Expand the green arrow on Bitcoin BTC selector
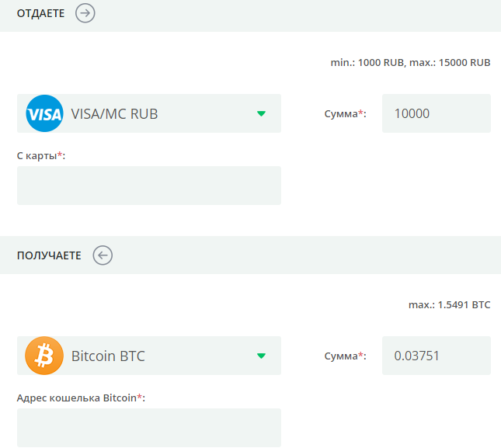 pos(261,356)
